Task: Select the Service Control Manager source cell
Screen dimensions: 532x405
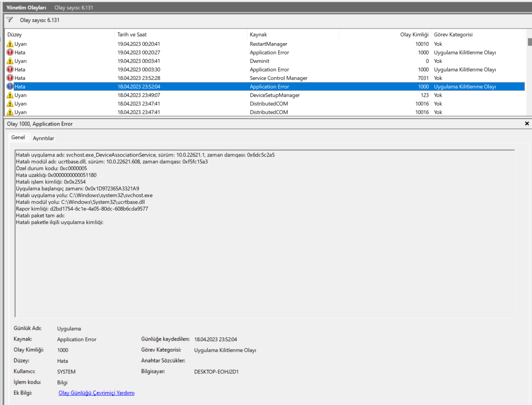Action: tap(279, 78)
